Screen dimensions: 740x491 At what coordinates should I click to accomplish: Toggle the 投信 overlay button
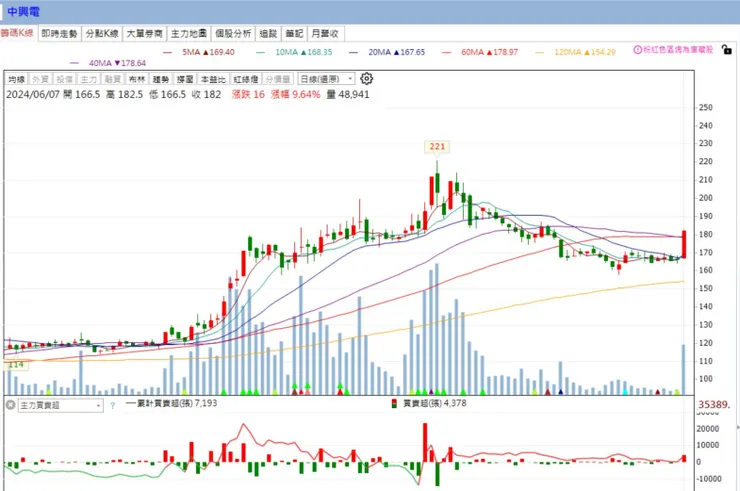pyautogui.click(x=65, y=79)
